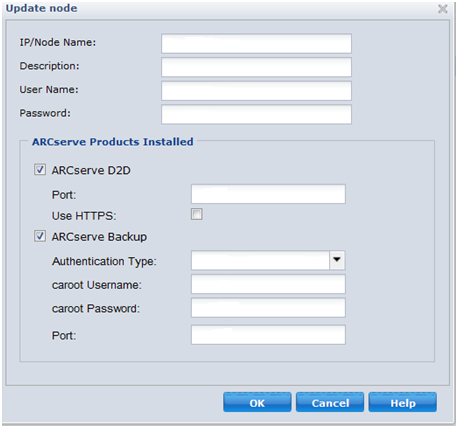The image size is (458, 428).
Task: Open Help for this dialog
Action: coord(403,402)
